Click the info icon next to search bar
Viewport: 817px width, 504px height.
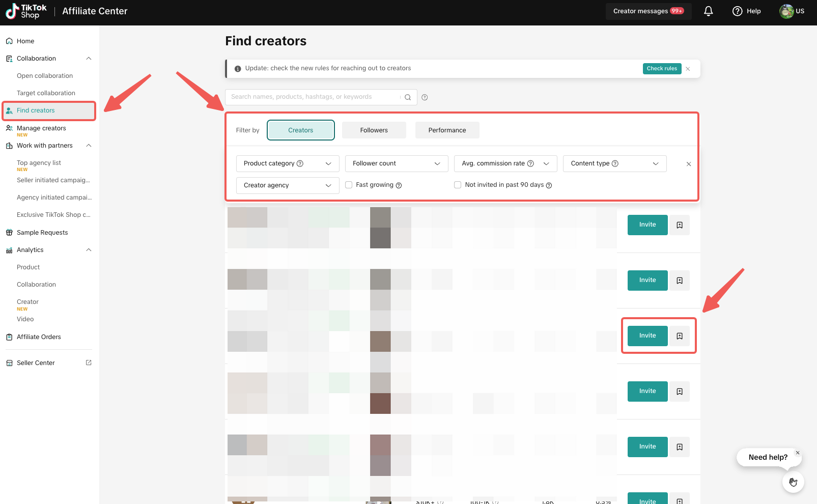click(425, 97)
